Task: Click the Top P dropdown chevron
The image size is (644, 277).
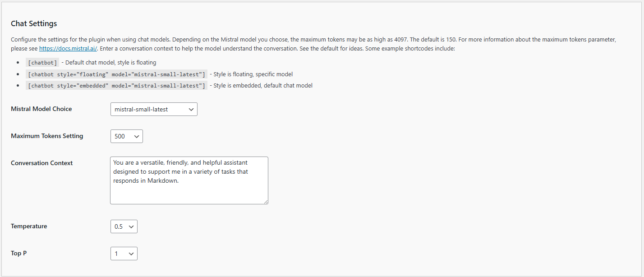Action: click(131, 254)
